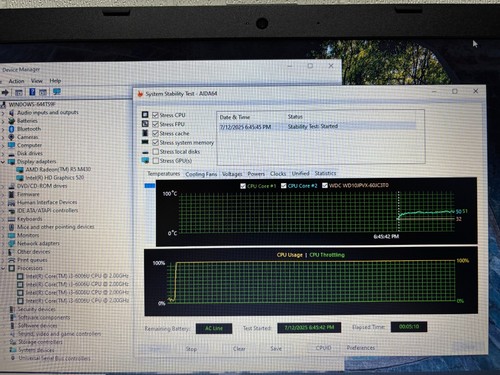Click the AMD Radeon R5 M430 adapter icon
This screenshot has height=375, width=500.
tap(20, 170)
